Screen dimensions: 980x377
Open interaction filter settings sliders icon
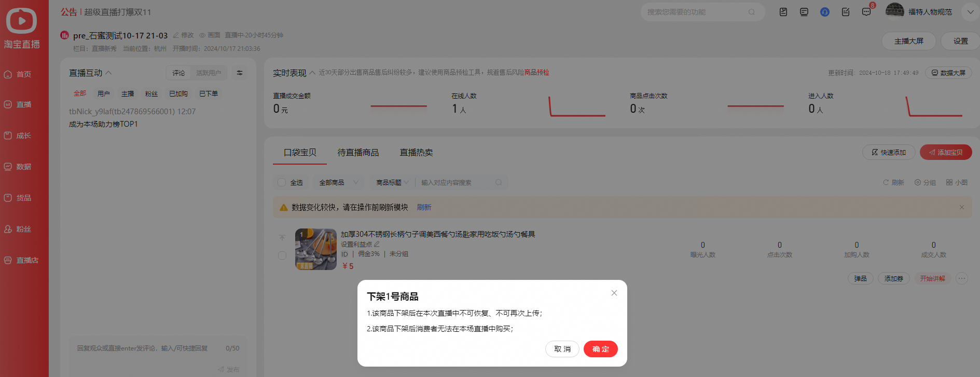tap(240, 73)
